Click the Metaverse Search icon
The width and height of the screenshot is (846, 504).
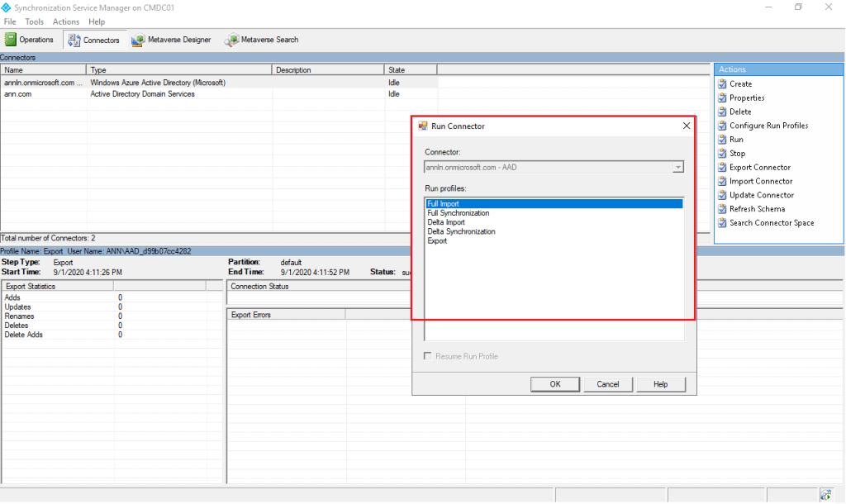pyautogui.click(x=231, y=40)
